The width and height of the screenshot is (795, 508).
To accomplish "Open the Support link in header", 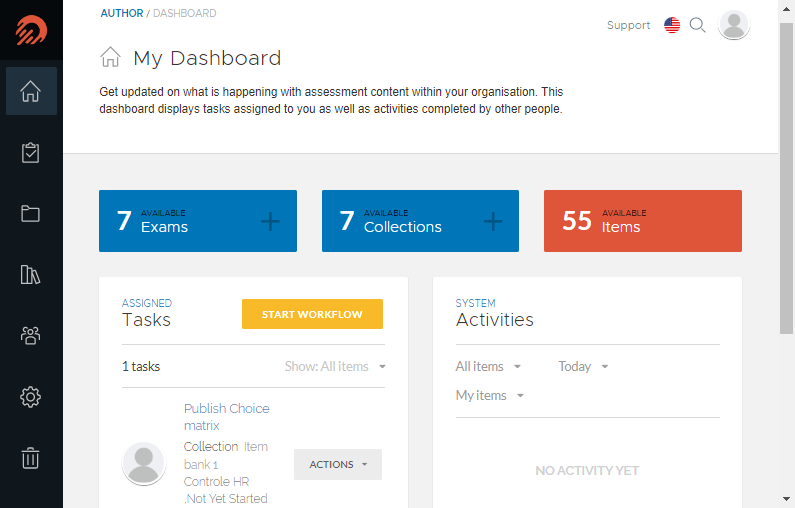I will pyautogui.click(x=628, y=25).
